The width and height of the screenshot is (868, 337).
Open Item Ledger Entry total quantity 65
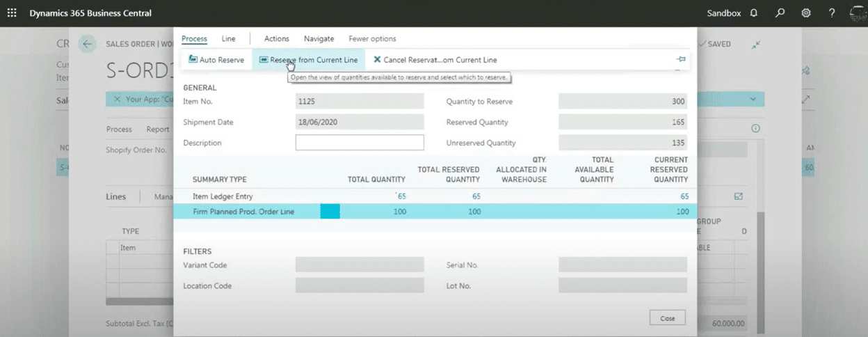coord(400,196)
